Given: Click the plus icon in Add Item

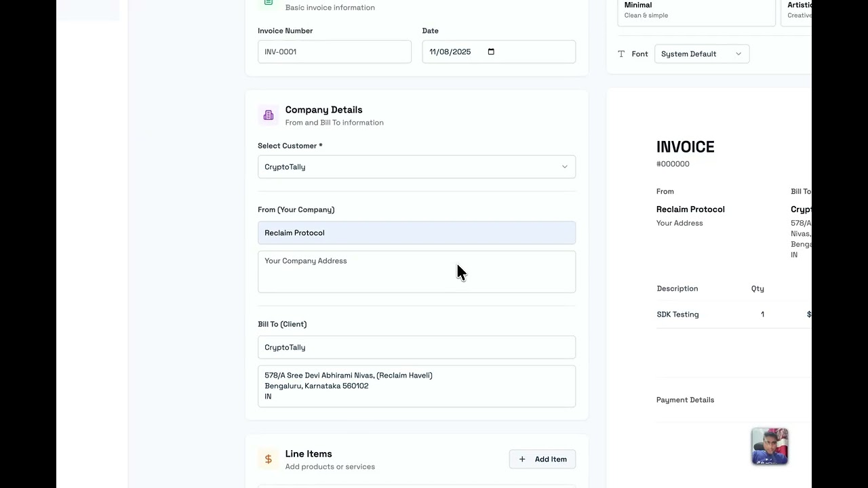Looking at the screenshot, I should point(522,460).
